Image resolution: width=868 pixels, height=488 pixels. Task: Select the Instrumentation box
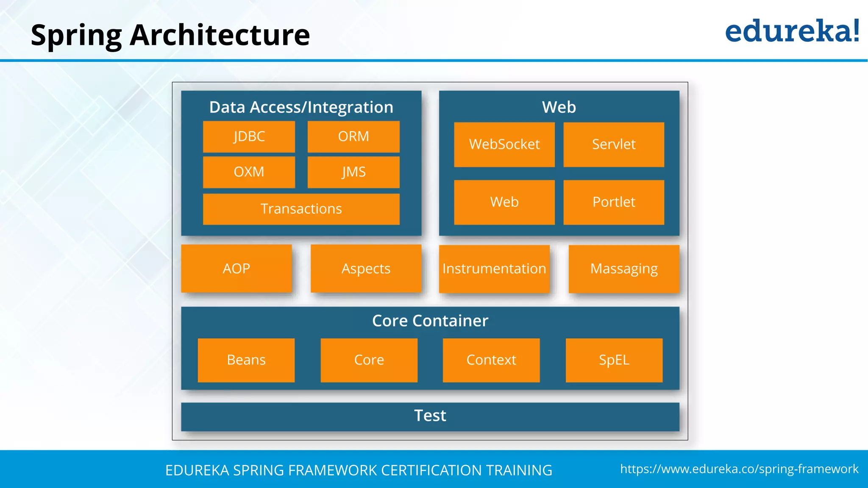tap(494, 269)
